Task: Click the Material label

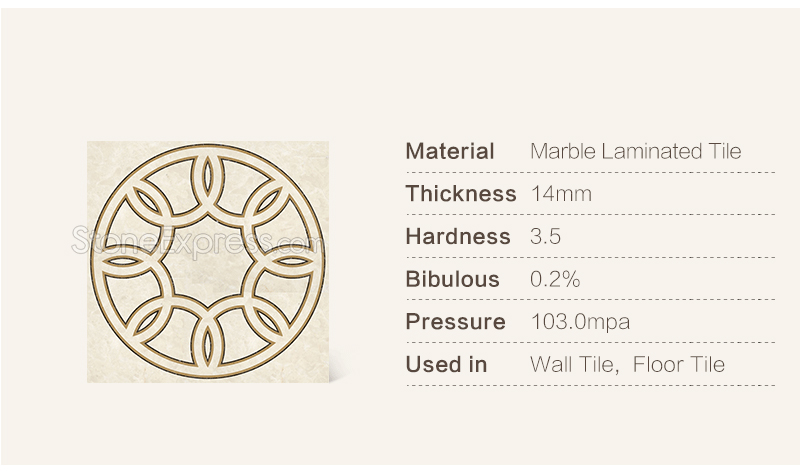Action: tap(449, 151)
